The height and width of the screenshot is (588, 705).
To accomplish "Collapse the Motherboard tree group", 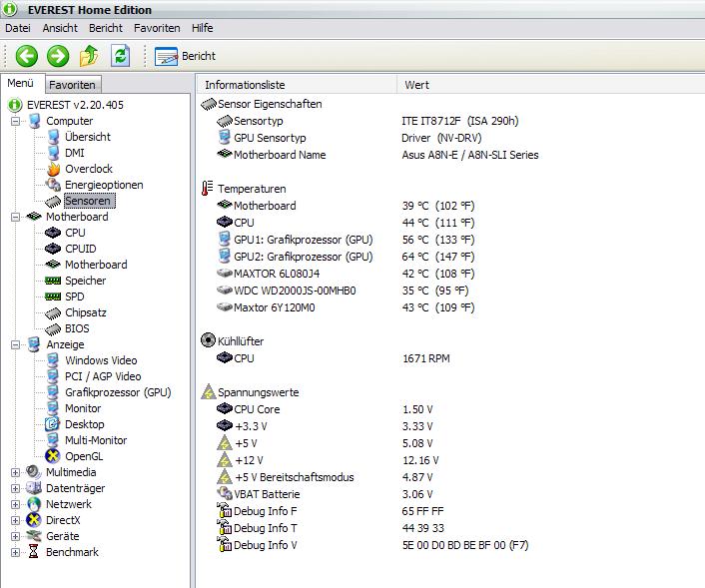I will tap(15, 217).
